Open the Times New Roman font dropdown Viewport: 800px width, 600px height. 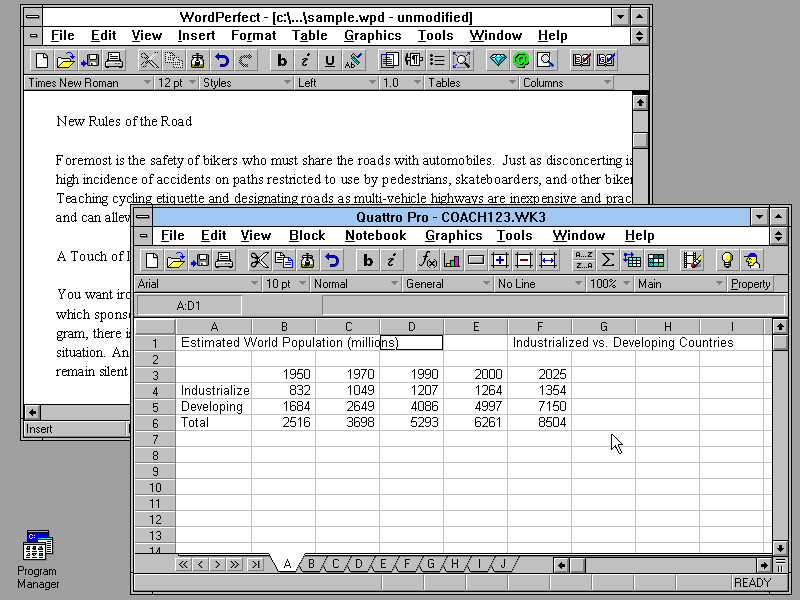89,83
